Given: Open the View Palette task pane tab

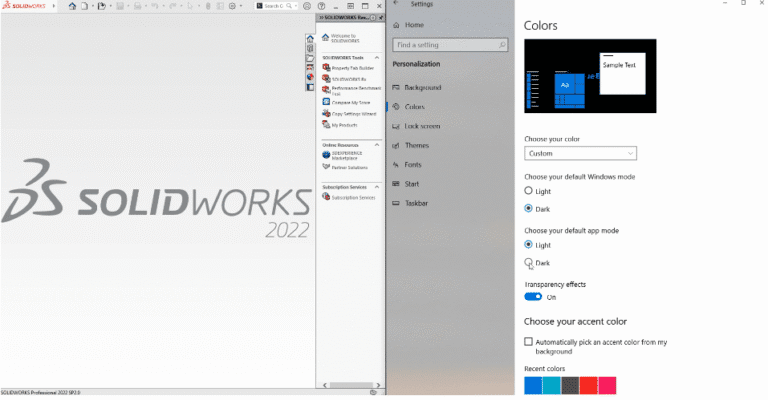Looking at the screenshot, I should click(310, 68).
